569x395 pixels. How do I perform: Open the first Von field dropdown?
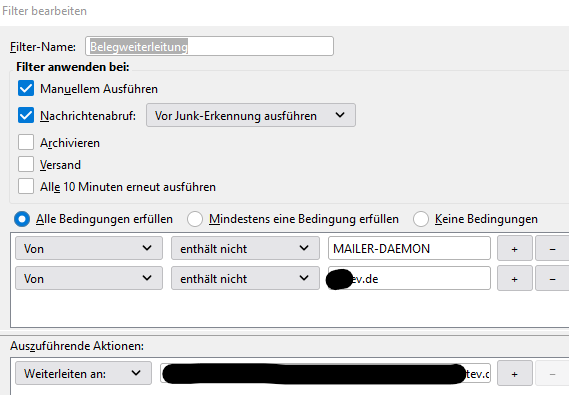pyautogui.click(x=89, y=248)
